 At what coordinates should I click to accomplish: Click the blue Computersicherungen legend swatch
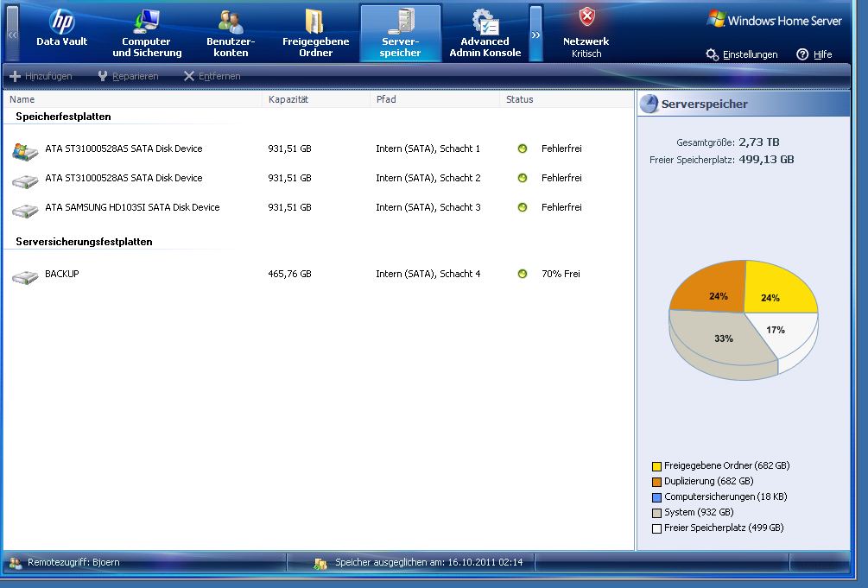657,497
